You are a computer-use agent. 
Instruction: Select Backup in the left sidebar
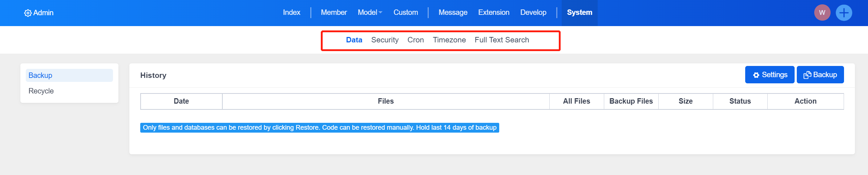(40, 75)
